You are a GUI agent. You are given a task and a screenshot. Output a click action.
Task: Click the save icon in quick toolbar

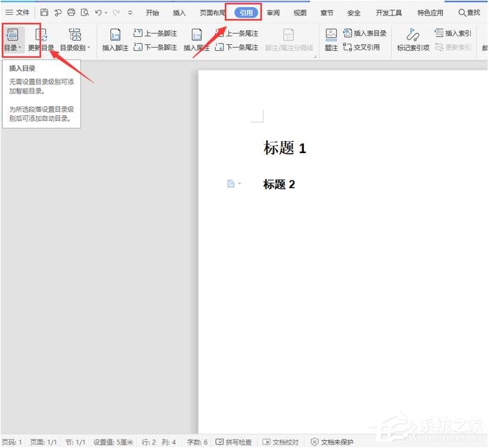(x=44, y=13)
